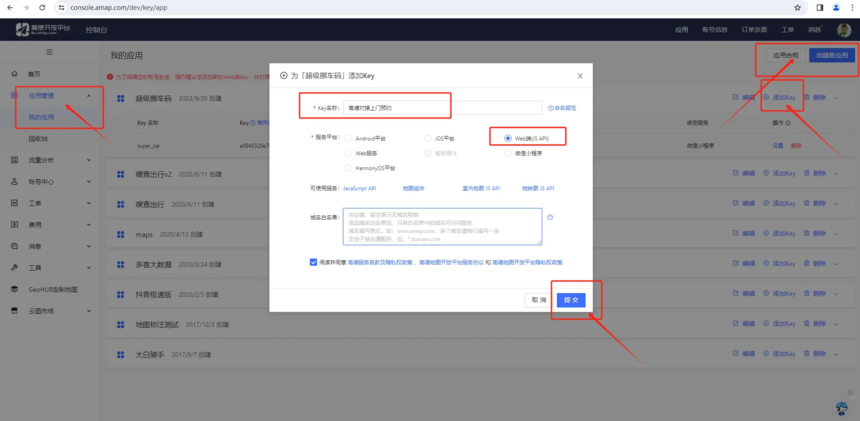Click the 工具 wrench icon in sidebar
Viewport: 860px width, 421px height.
pos(14,268)
